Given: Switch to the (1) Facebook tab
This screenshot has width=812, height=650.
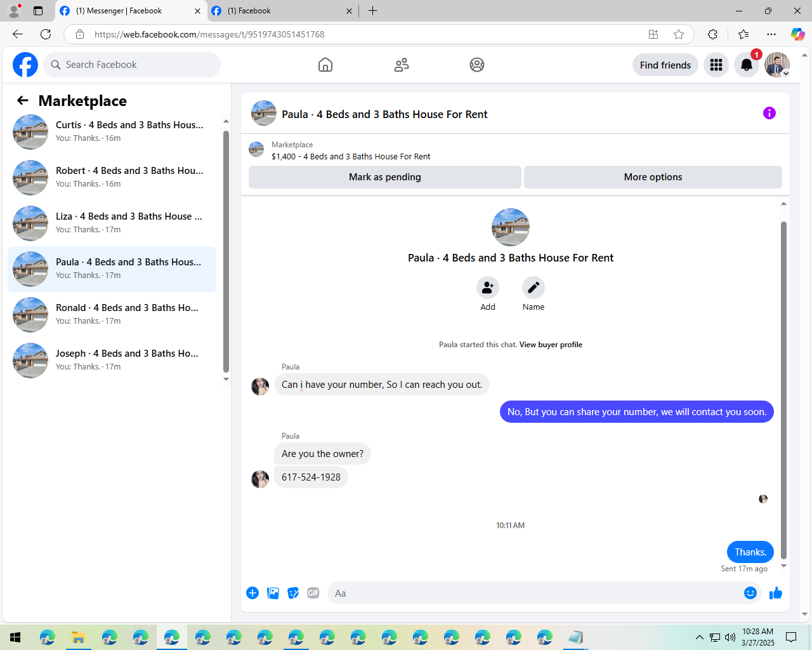Looking at the screenshot, I should pyautogui.click(x=282, y=11).
